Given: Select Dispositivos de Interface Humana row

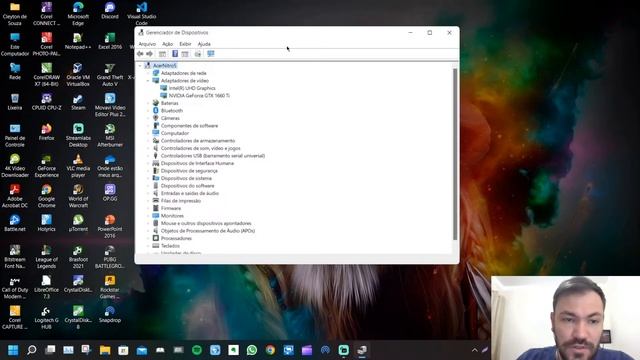Looking at the screenshot, I should pos(197,163).
